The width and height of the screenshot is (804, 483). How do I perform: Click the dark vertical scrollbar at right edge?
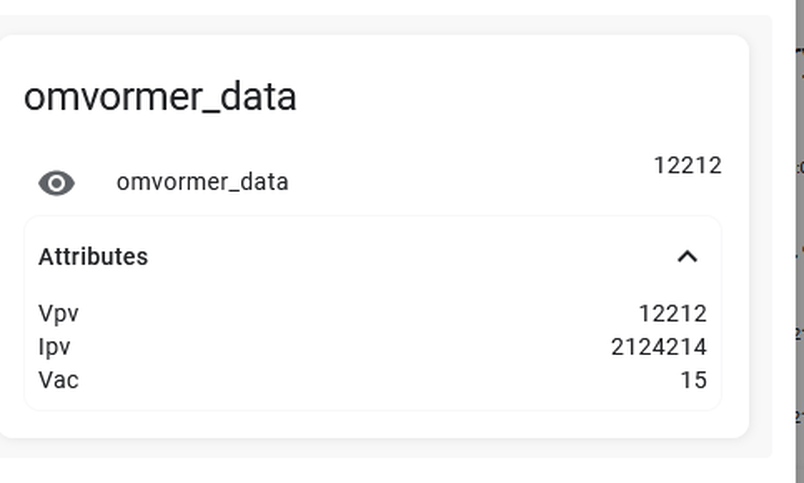[800, 242]
